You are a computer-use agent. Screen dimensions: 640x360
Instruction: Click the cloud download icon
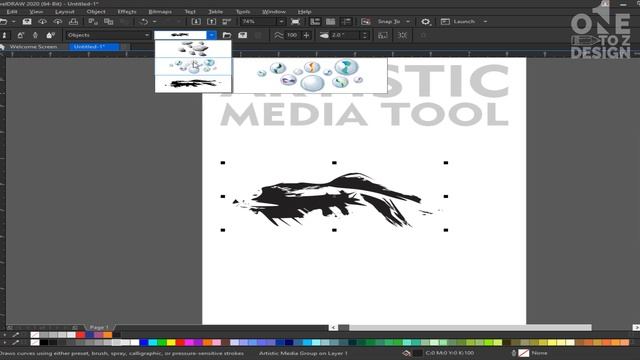pos(42,21)
